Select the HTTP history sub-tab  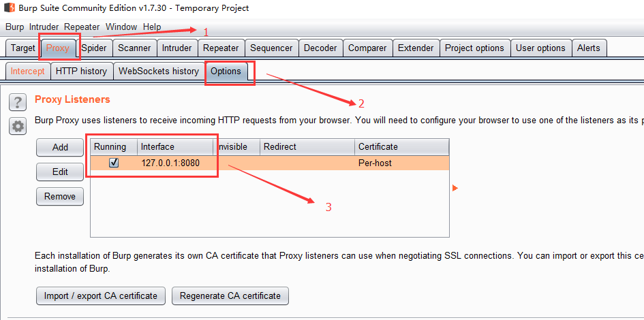click(81, 71)
